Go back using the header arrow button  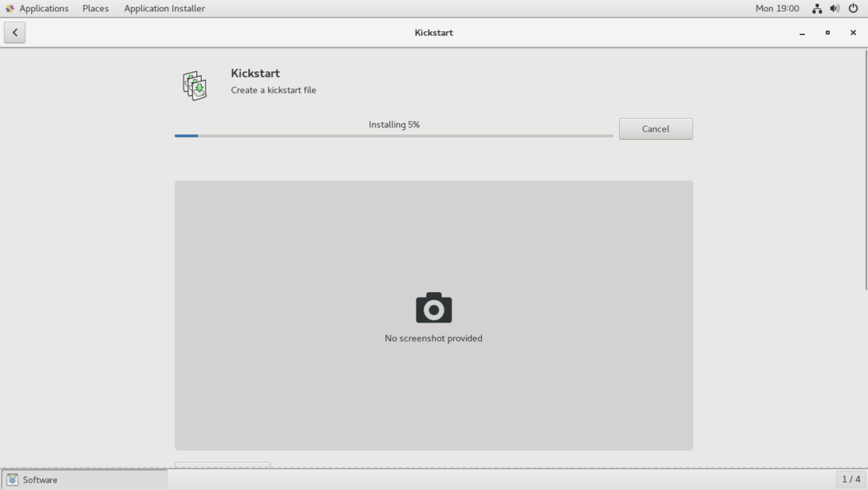pos(15,33)
